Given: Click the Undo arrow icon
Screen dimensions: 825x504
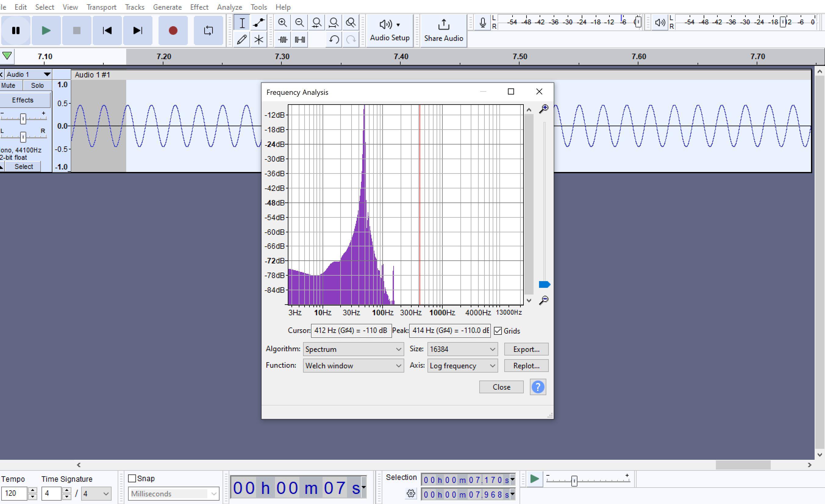Looking at the screenshot, I should pos(334,40).
